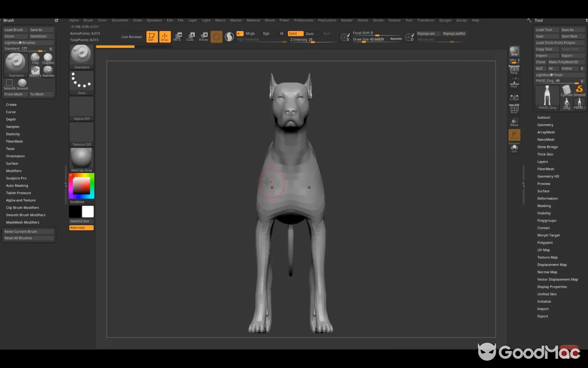Toggle Edit mode on
Image resolution: width=588 pixels, height=368 pixels.
tap(152, 36)
